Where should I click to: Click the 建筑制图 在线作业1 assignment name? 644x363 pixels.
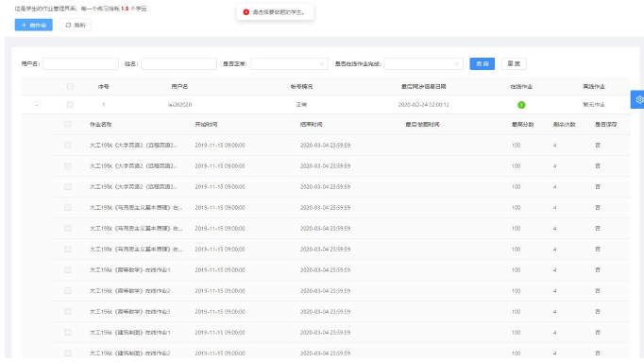[x=129, y=333]
